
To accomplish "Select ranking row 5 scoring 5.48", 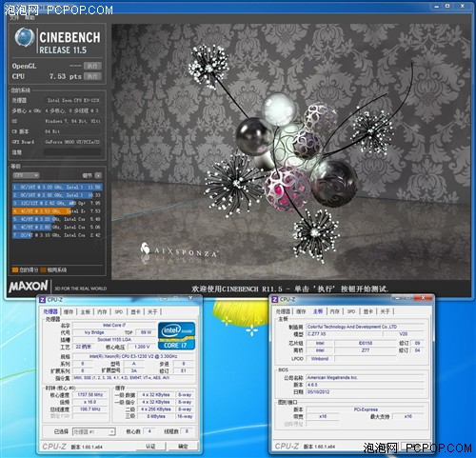I will click(57, 219).
